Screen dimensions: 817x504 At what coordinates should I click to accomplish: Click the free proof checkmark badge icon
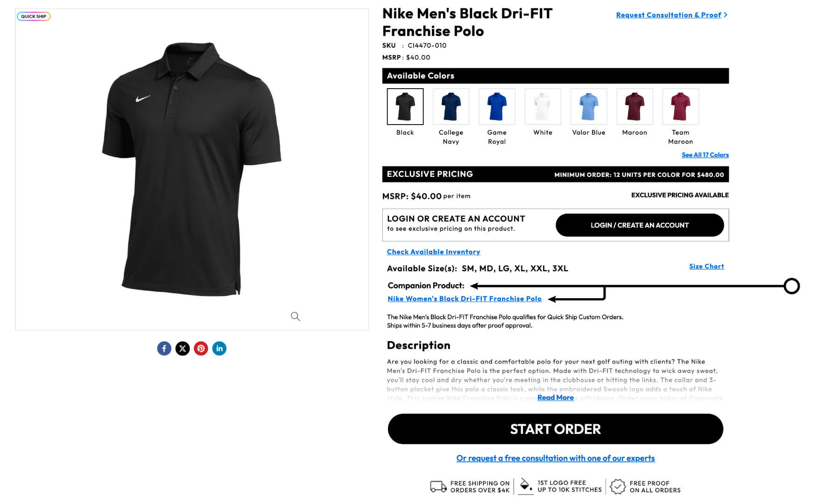(618, 487)
